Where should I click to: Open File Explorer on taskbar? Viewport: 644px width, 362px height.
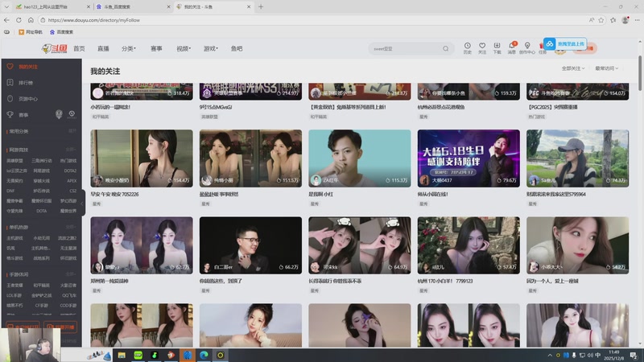tap(122, 355)
